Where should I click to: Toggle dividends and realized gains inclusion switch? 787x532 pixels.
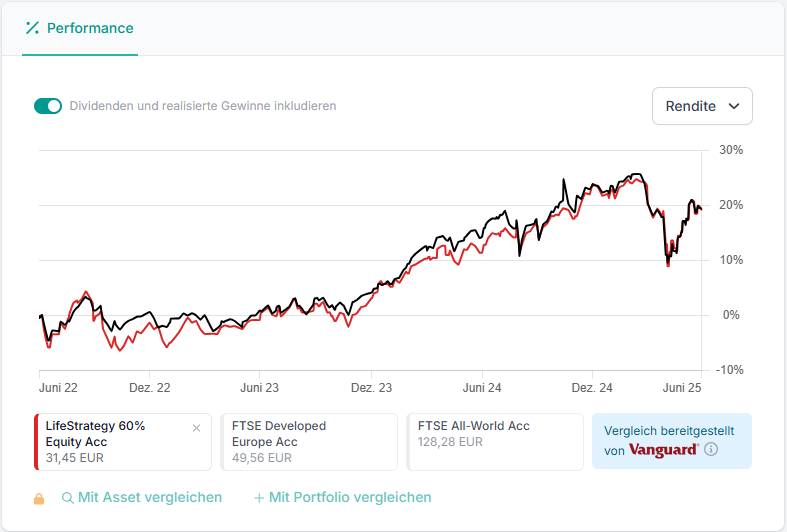[48, 106]
